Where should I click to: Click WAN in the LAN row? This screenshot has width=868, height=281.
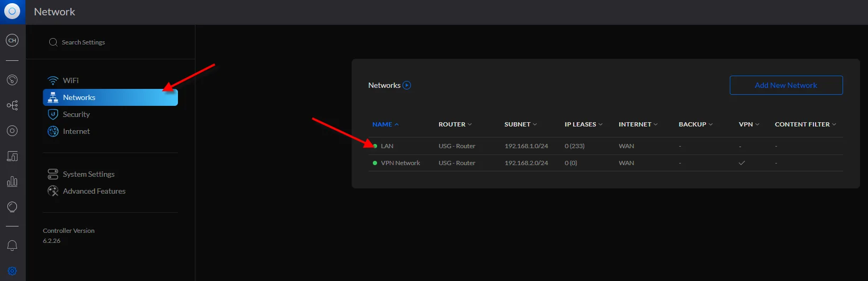tap(627, 146)
